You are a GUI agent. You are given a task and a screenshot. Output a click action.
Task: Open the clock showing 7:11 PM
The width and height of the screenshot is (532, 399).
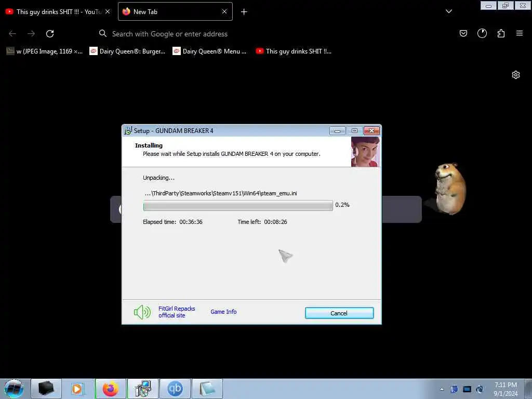[506, 389]
